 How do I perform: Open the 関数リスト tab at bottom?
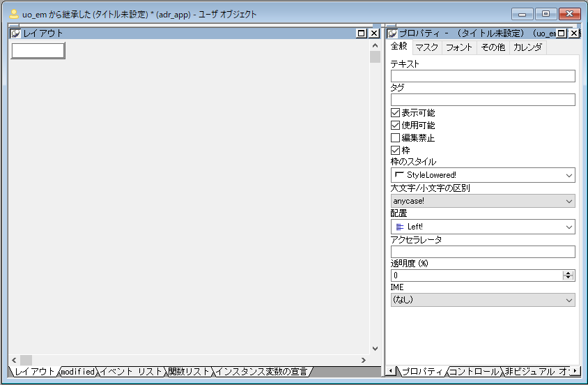pyautogui.click(x=189, y=372)
